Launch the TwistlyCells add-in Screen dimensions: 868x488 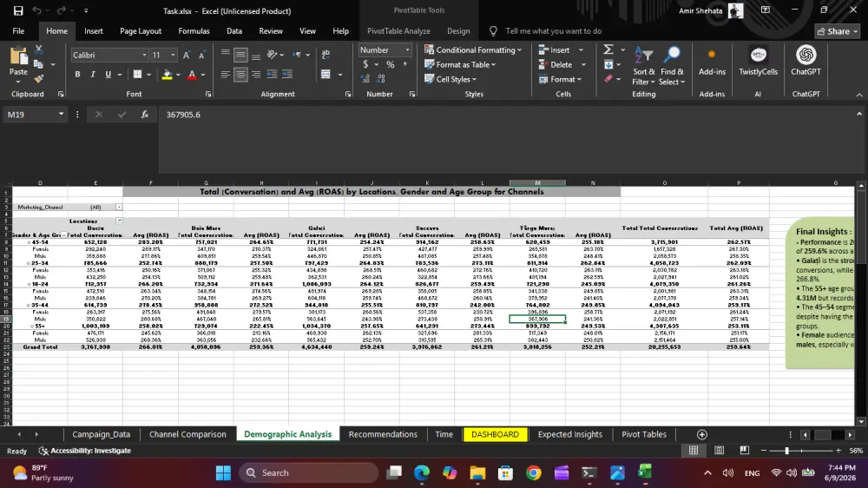(x=758, y=61)
